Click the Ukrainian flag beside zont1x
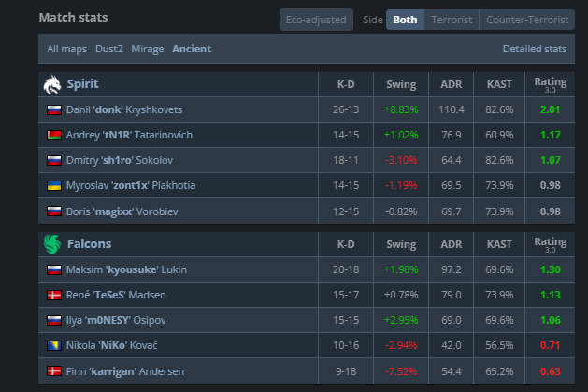The height and width of the screenshot is (392, 588). tap(54, 185)
